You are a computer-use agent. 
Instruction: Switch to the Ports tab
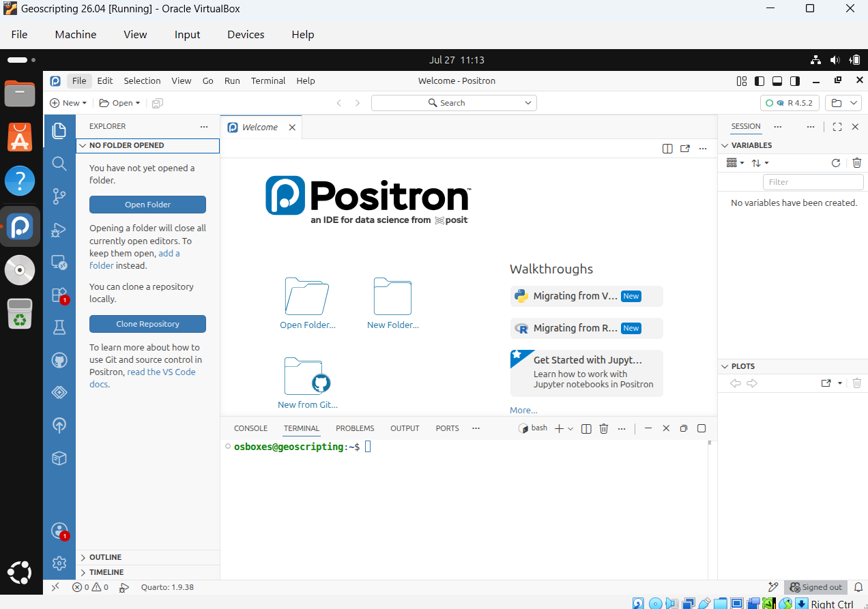click(x=447, y=428)
